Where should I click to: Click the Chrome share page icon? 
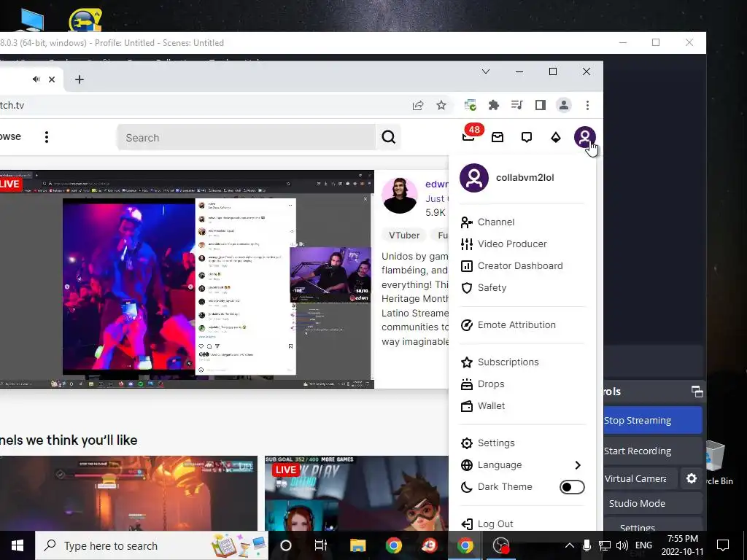pos(418,105)
